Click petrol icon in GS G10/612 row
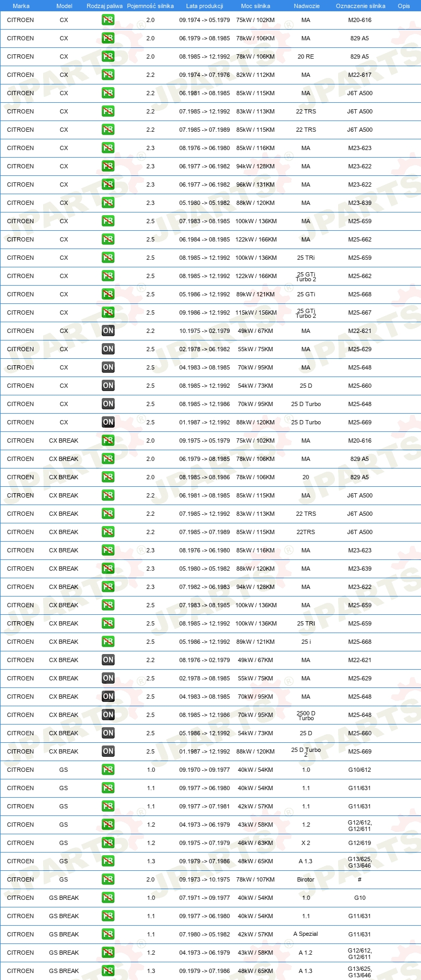 [x=108, y=770]
